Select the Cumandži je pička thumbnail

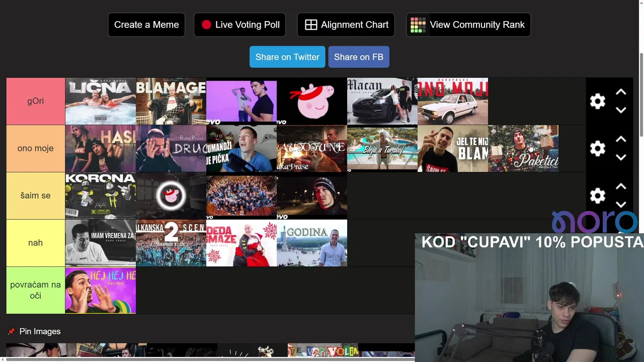coord(242,148)
